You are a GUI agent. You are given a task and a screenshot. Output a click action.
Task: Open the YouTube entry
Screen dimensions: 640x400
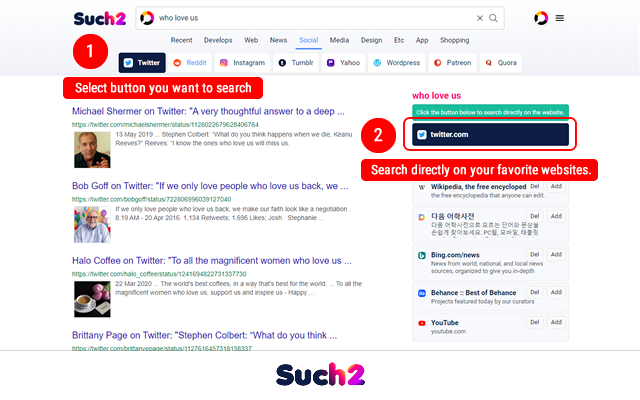444,322
